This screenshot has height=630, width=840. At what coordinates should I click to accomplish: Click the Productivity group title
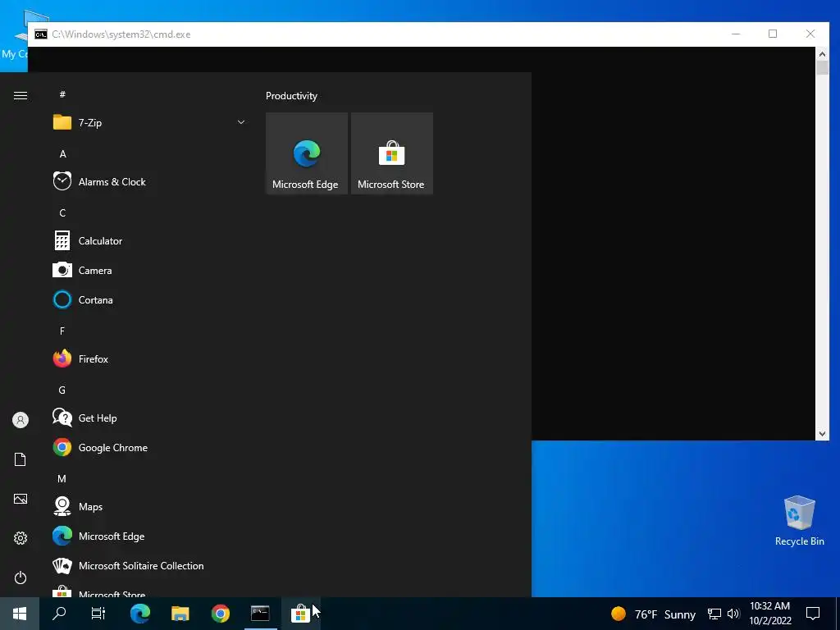tap(291, 96)
